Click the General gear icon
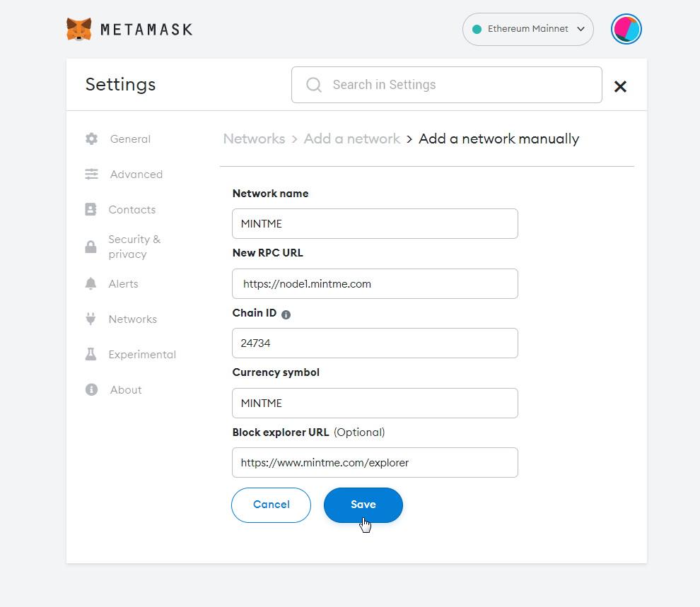The image size is (700, 607). (91, 139)
